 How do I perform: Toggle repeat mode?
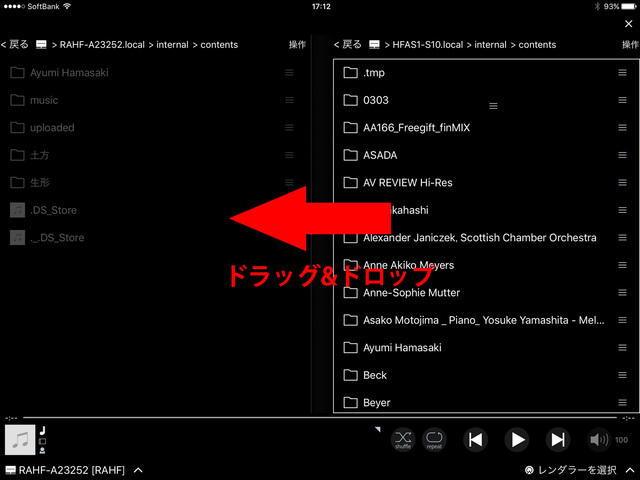(x=435, y=439)
